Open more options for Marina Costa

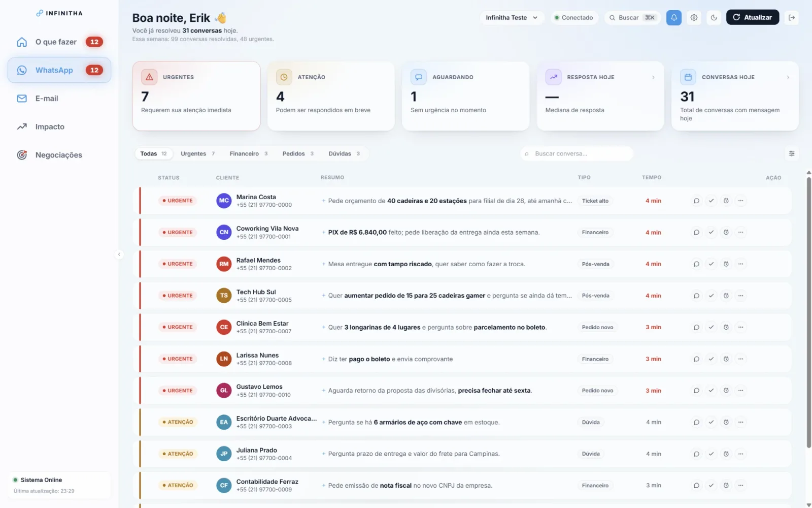pos(740,201)
